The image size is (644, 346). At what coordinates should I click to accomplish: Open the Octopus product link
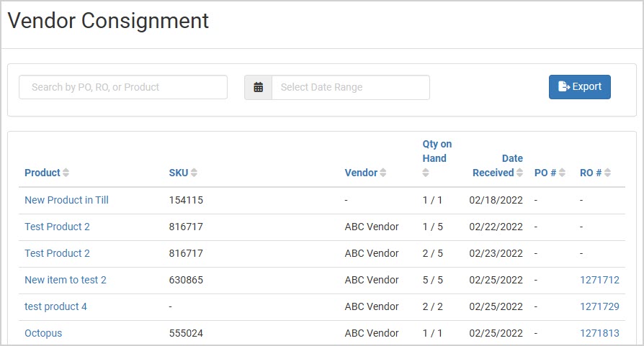click(x=43, y=333)
